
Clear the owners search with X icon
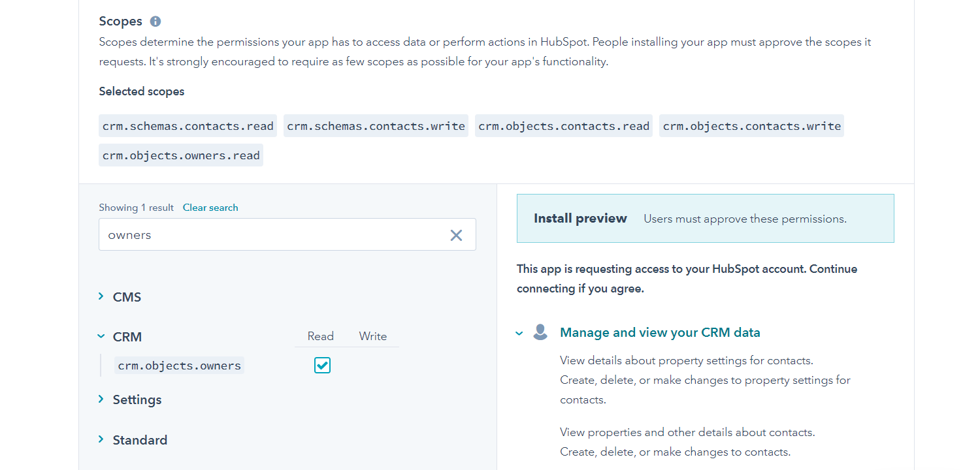click(456, 235)
